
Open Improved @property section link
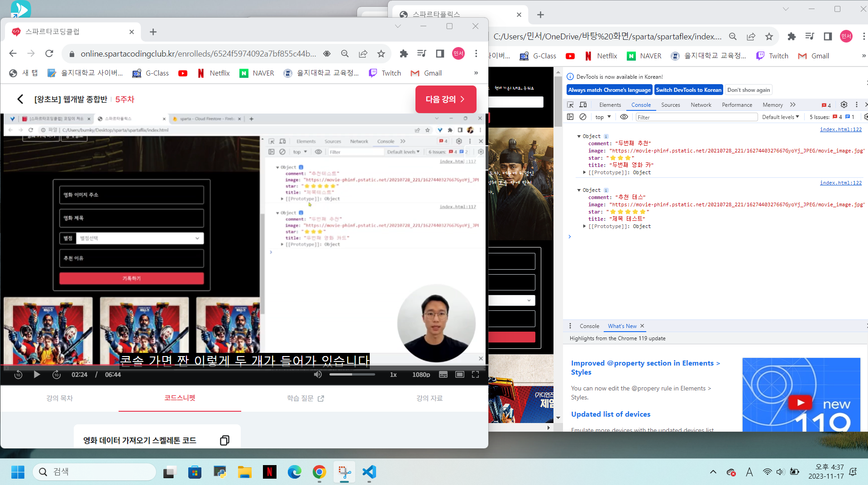[645, 367]
